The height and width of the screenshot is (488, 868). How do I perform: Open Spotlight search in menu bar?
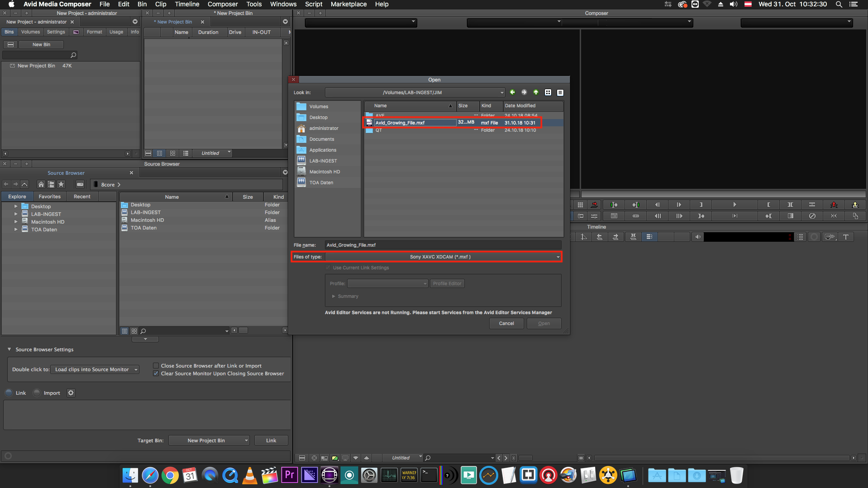tap(839, 4)
